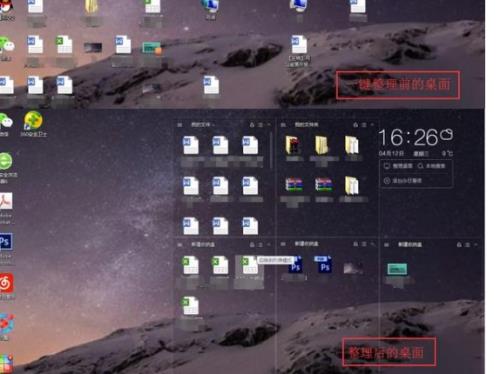Open the green 360 browser shortcut
This screenshot has width=500, height=374.
(x=6, y=161)
